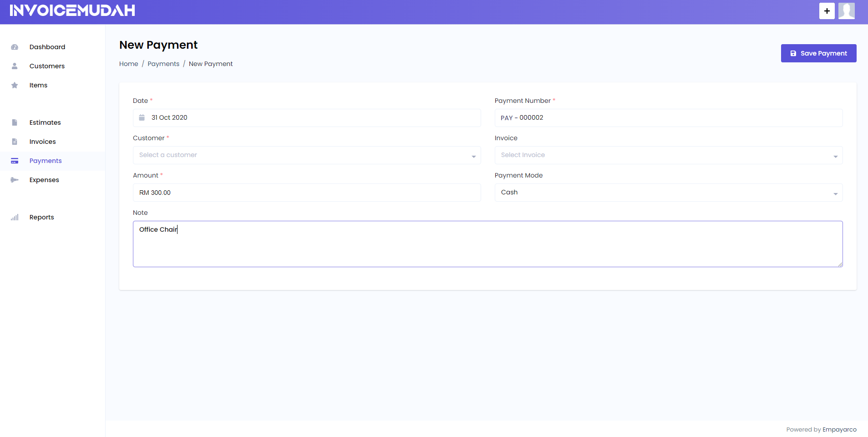868x437 pixels.
Task: Click the calendar icon in the Date field
Action: [x=142, y=117]
